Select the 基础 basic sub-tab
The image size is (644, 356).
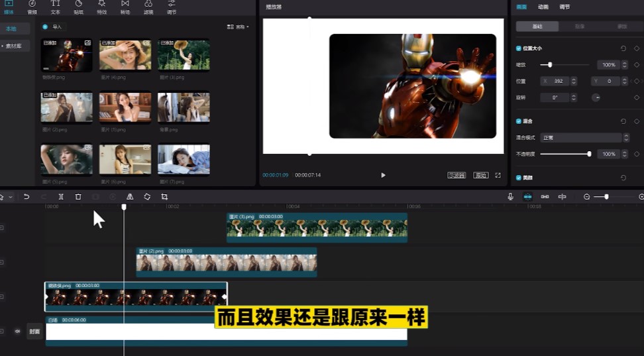tap(537, 27)
